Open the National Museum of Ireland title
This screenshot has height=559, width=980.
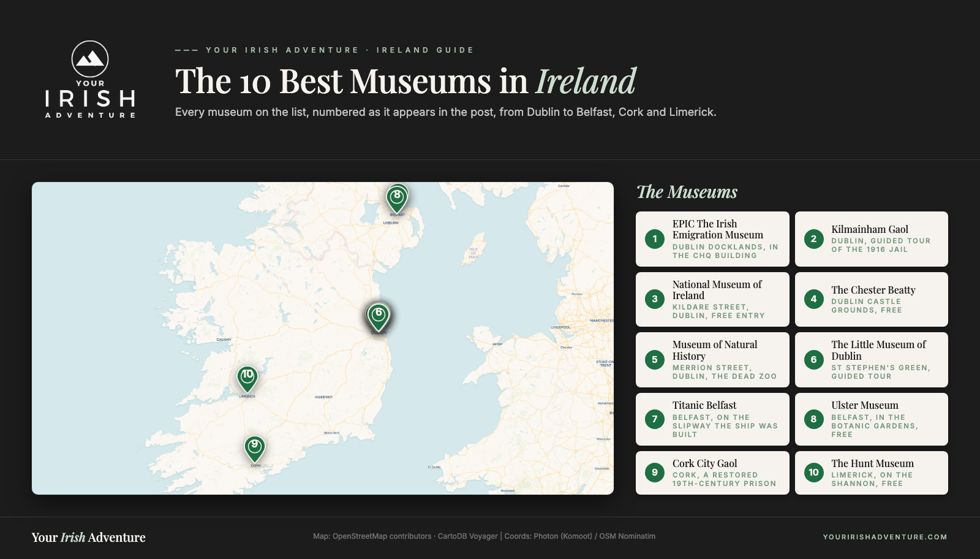(x=717, y=290)
